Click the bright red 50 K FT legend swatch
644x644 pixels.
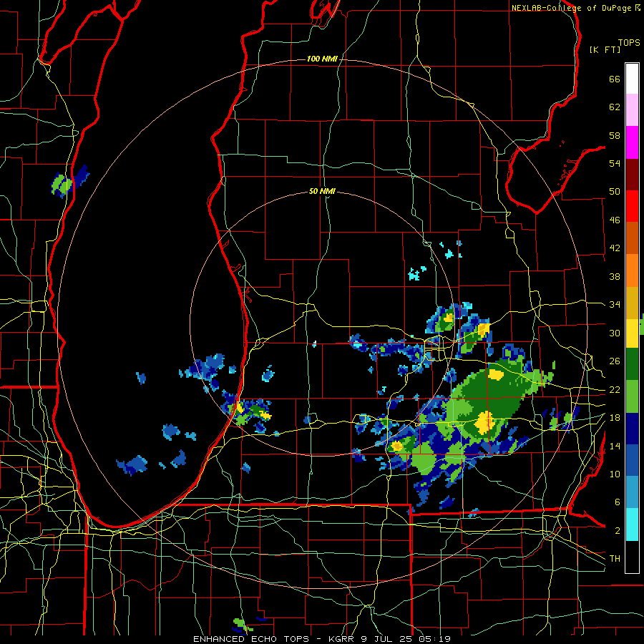coord(632,206)
